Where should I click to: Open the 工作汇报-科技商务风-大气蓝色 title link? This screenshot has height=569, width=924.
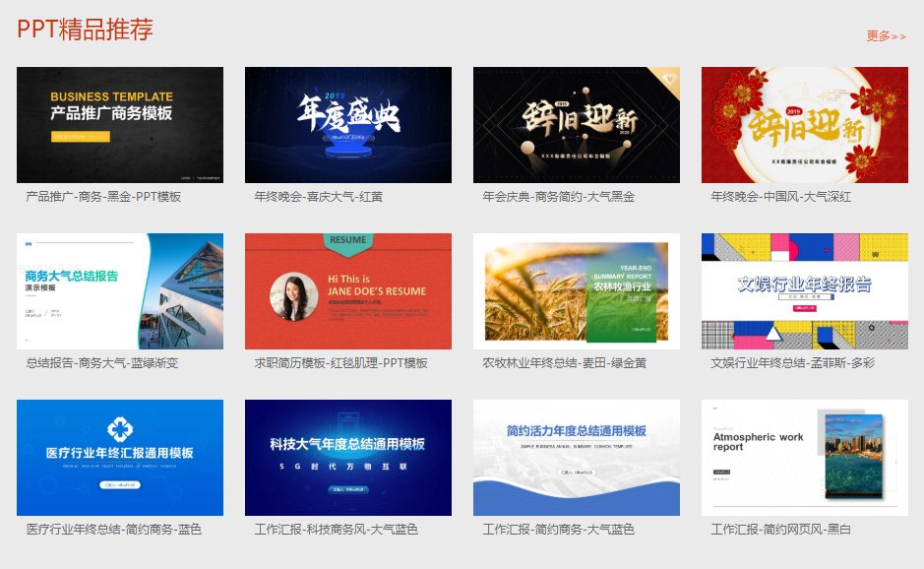(x=337, y=530)
